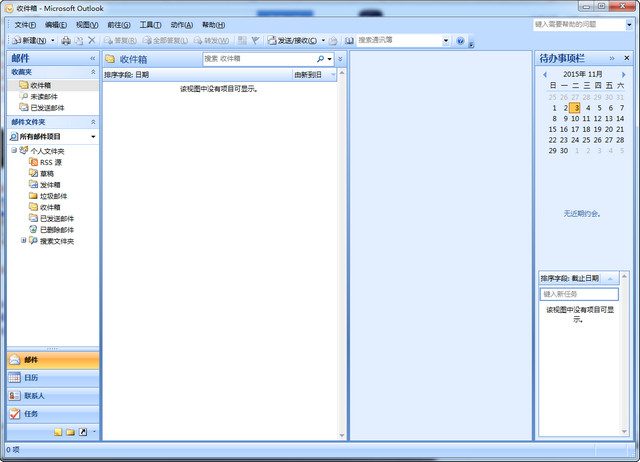Collapse the 邮件文件夹 section

(x=93, y=122)
